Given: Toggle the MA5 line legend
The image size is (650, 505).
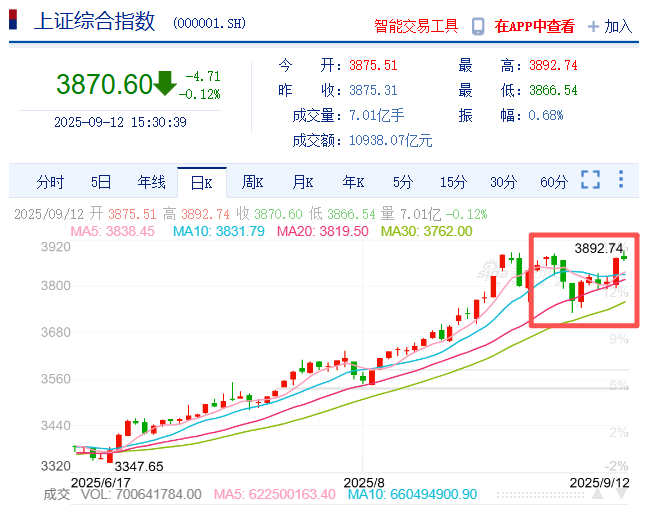Looking at the screenshot, I should [112, 231].
